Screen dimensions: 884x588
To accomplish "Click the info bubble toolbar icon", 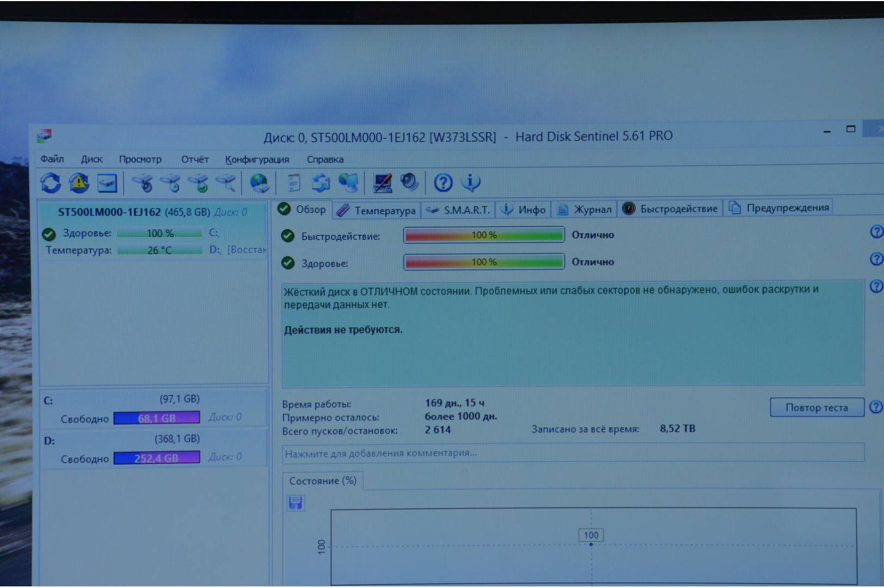I will pyautogui.click(x=470, y=182).
